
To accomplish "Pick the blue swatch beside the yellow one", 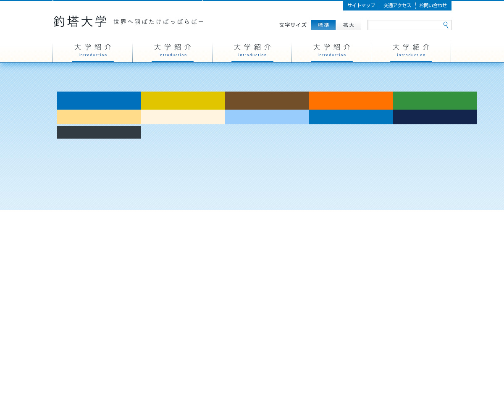I will (x=99, y=100).
